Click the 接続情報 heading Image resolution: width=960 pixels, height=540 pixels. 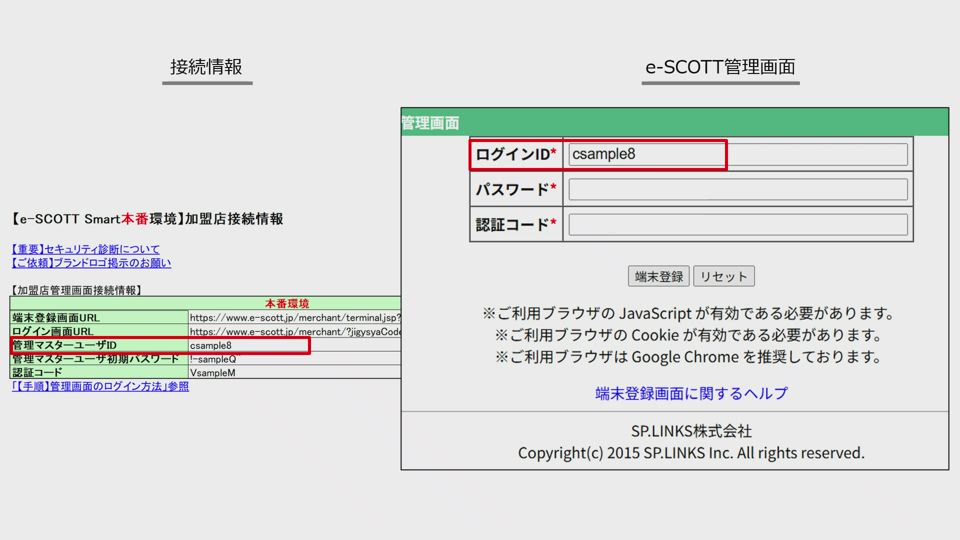[206, 67]
